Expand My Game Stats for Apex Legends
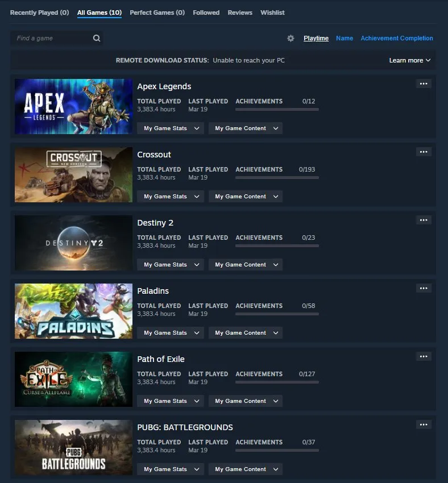448x483 pixels. (171, 128)
